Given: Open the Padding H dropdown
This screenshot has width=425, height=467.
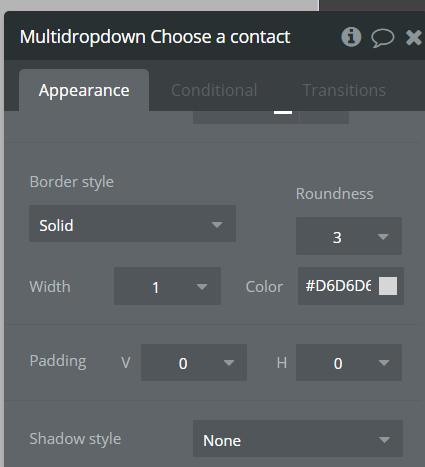Looking at the screenshot, I should (x=349, y=363).
